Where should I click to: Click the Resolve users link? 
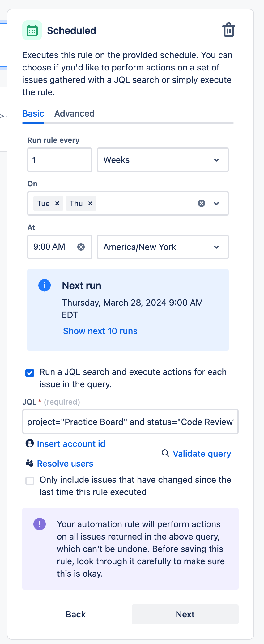pyautogui.click(x=65, y=464)
